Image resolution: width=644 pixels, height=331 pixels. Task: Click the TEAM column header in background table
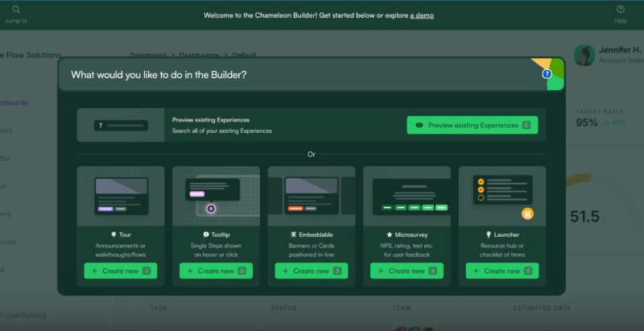[x=402, y=308]
